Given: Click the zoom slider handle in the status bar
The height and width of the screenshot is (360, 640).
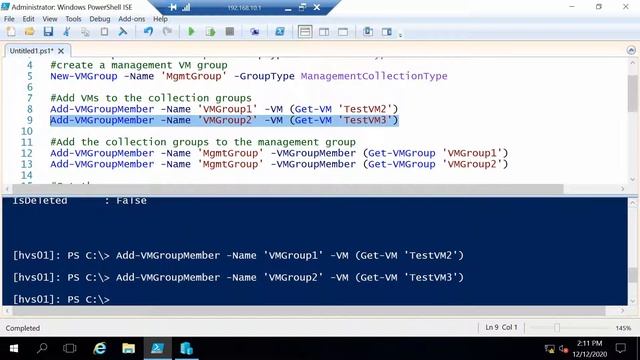Looking at the screenshot, I should tap(557, 327).
